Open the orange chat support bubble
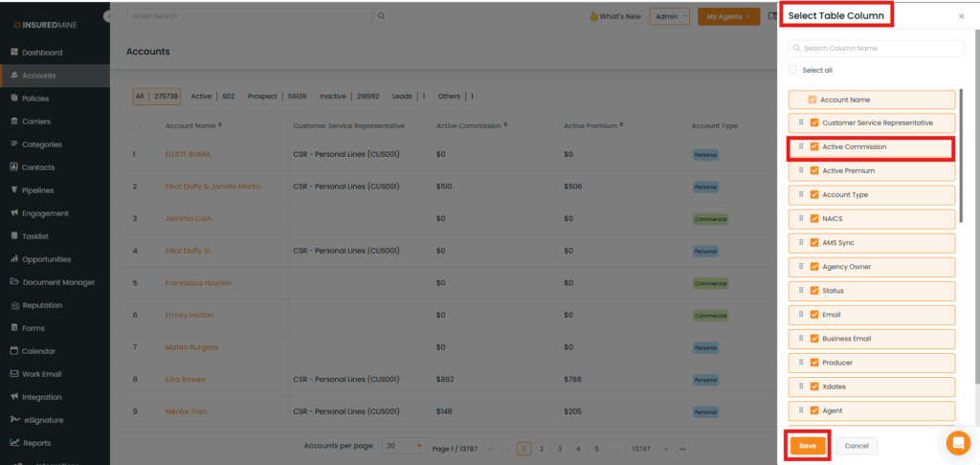Image resolution: width=980 pixels, height=465 pixels. 957,443
